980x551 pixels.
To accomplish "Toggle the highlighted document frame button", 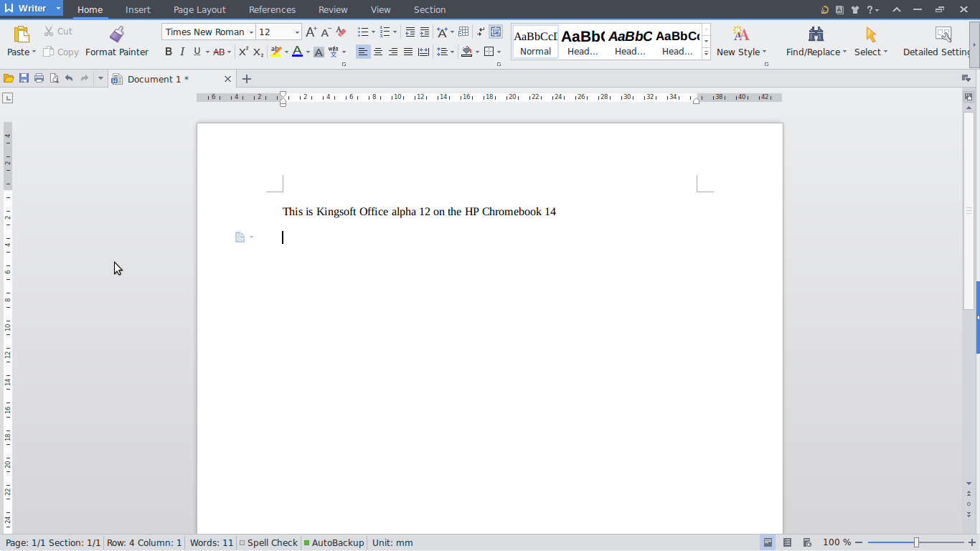I will pos(496,32).
